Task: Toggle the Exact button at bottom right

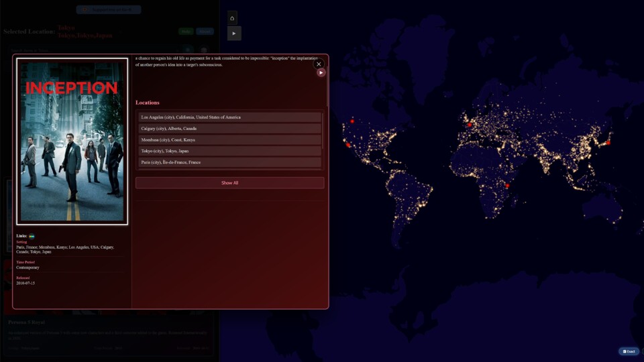Action: coord(629,351)
